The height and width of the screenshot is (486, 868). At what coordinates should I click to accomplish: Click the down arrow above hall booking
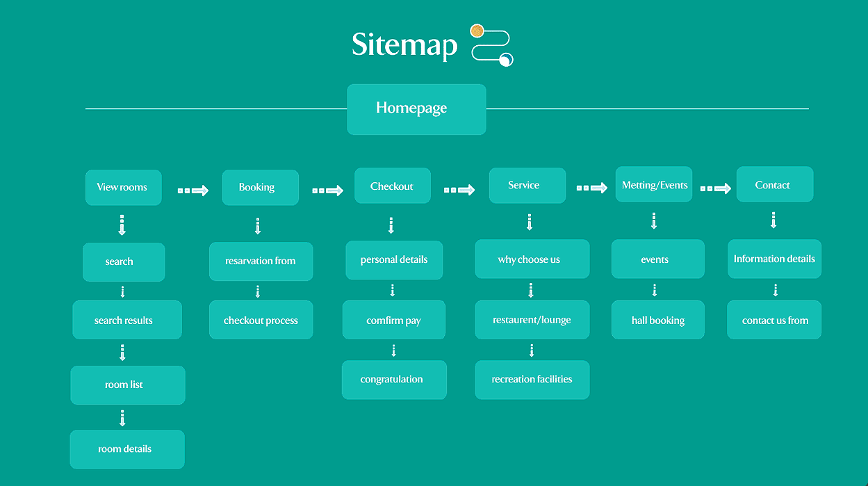click(x=654, y=290)
